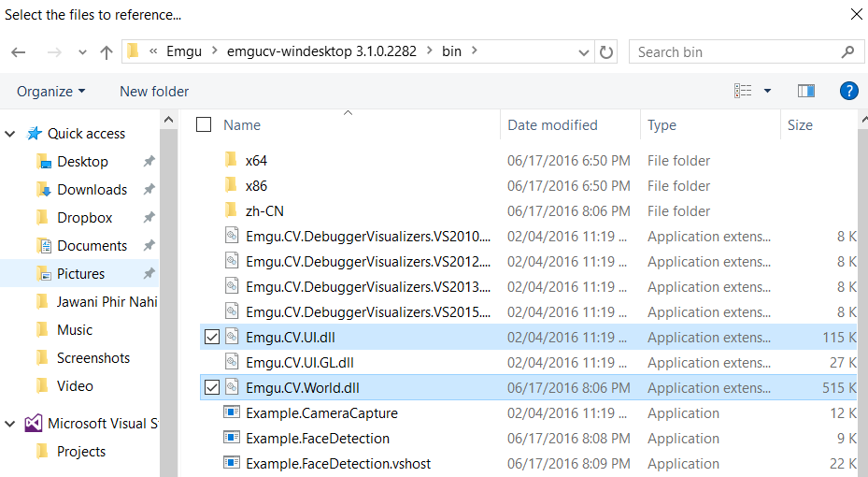The height and width of the screenshot is (477, 868).
Task: Select Example.FaceDetection application icon
Action: pos(232,438)
